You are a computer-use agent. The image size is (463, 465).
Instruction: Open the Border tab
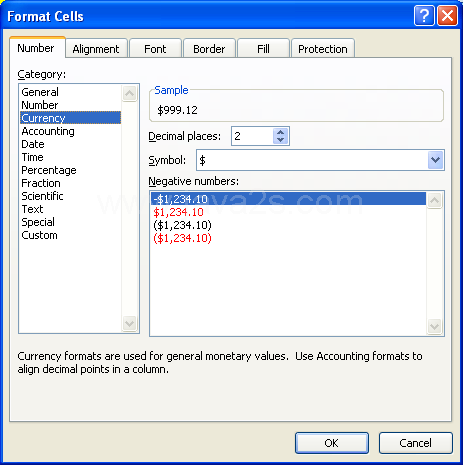(209, 49)
